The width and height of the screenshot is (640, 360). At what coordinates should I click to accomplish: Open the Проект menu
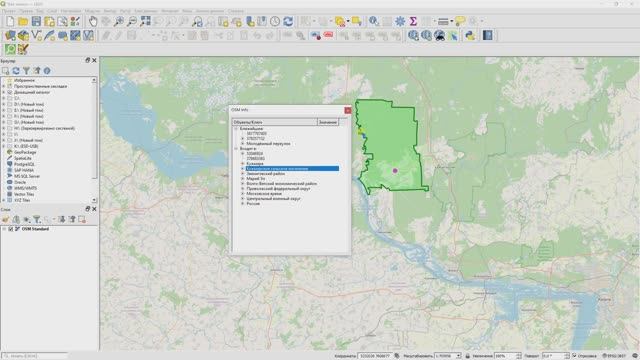(8, 11)
